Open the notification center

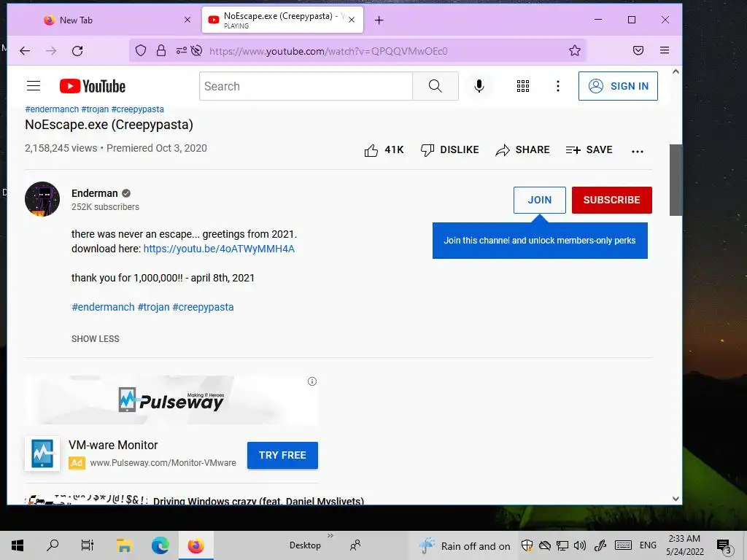point(724,545)
